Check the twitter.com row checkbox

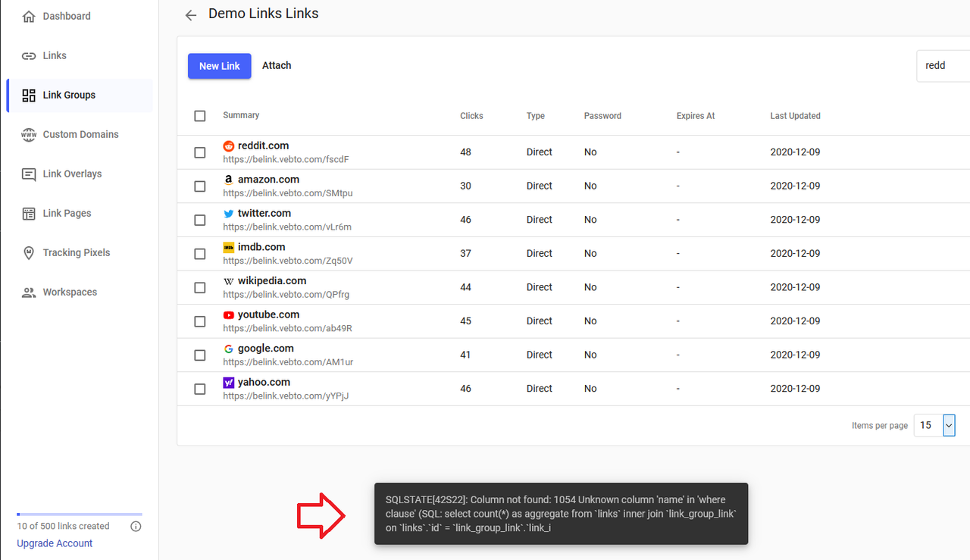pos(200,220)
